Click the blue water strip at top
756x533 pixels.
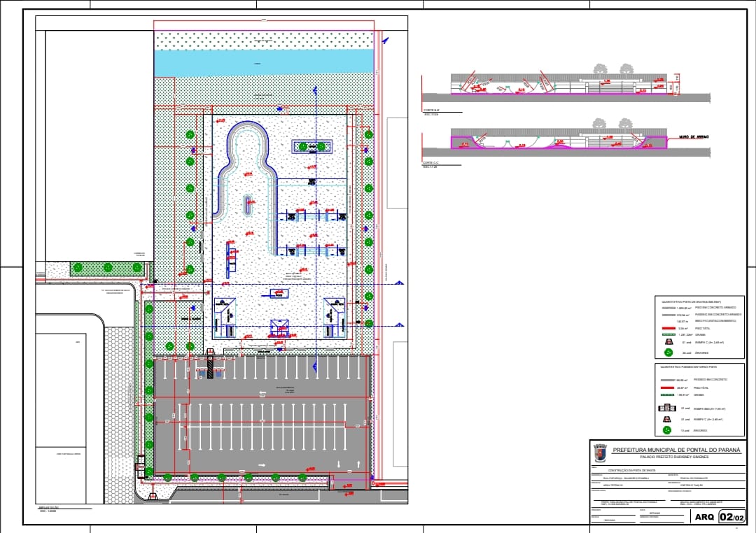tap(262, 63)
